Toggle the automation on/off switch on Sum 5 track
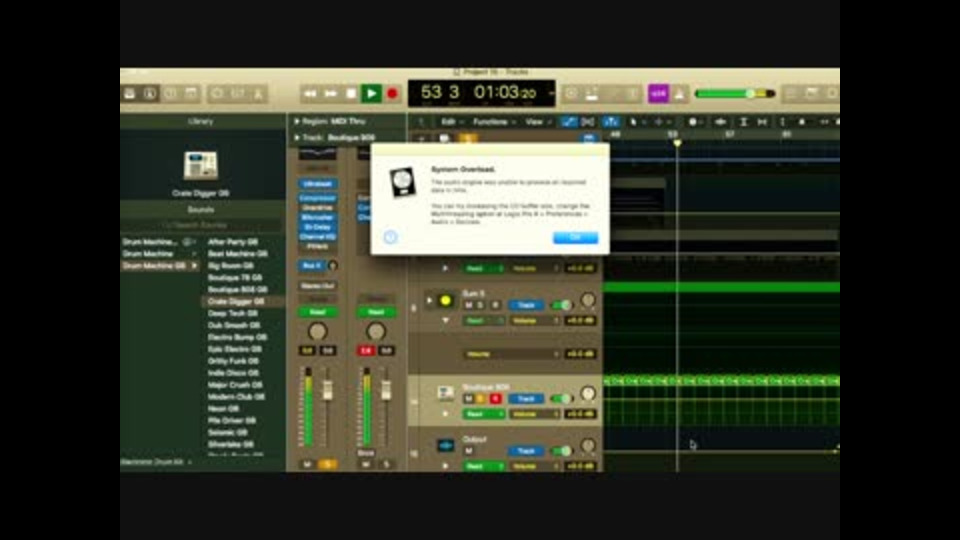The image size is (960, 540). (x=561, y=304)
